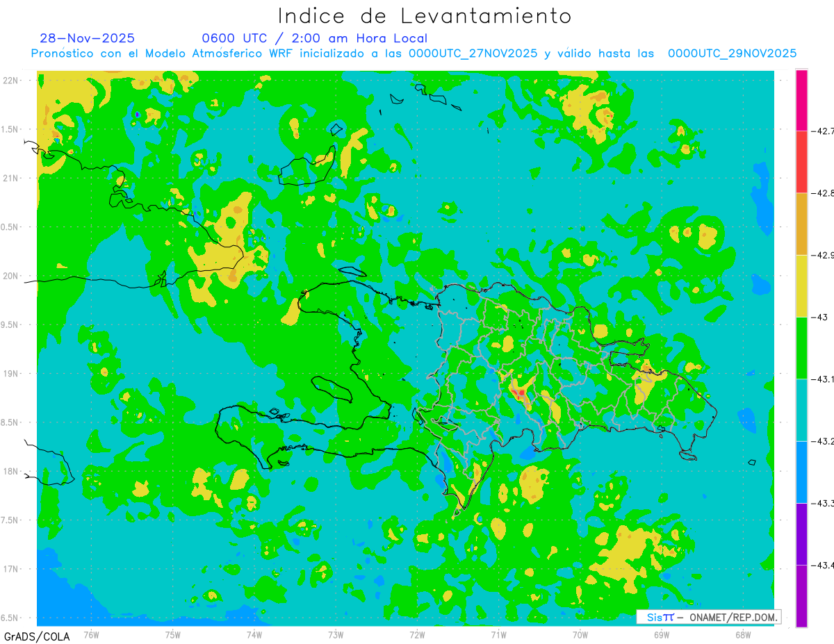
Task: Click the '21N' latitude label
Action: click(11, 179)
